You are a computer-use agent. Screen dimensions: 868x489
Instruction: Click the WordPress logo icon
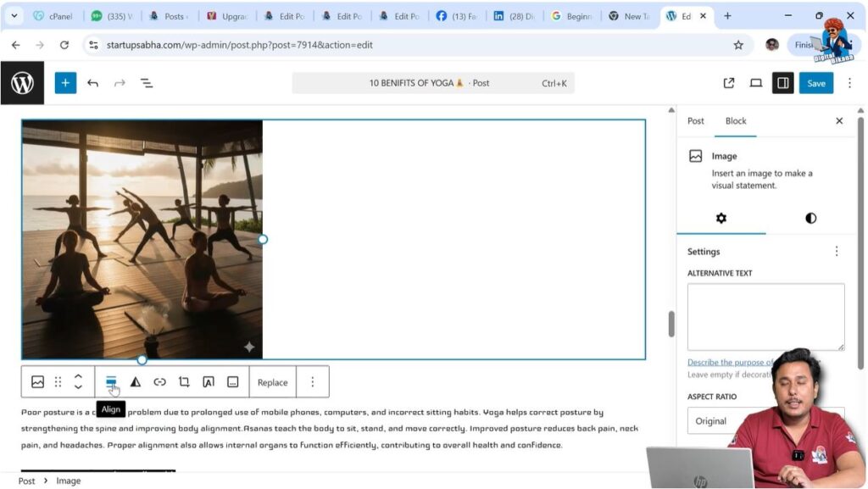point(23,82)
